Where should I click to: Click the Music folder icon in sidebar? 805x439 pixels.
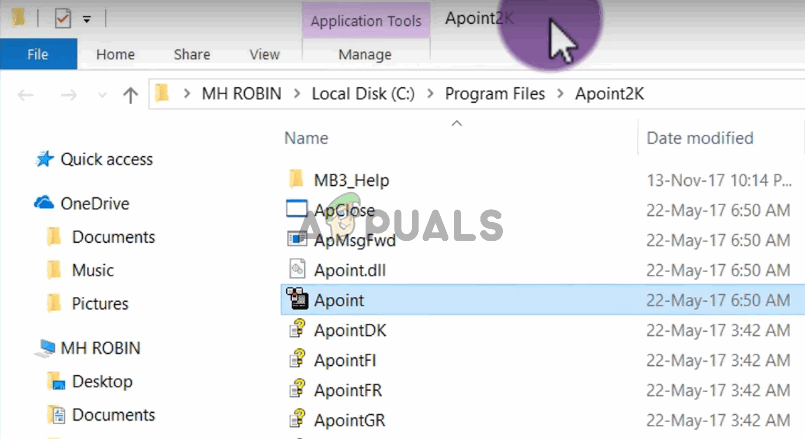[x=54, y=270]
